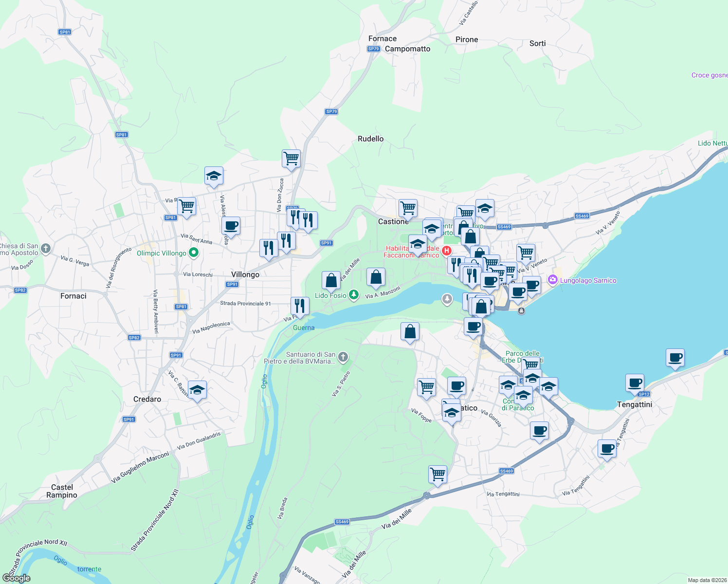The image size is (728, 584).
Task: Select the graduation cap marker above Villongo
Action: point(214,176)
